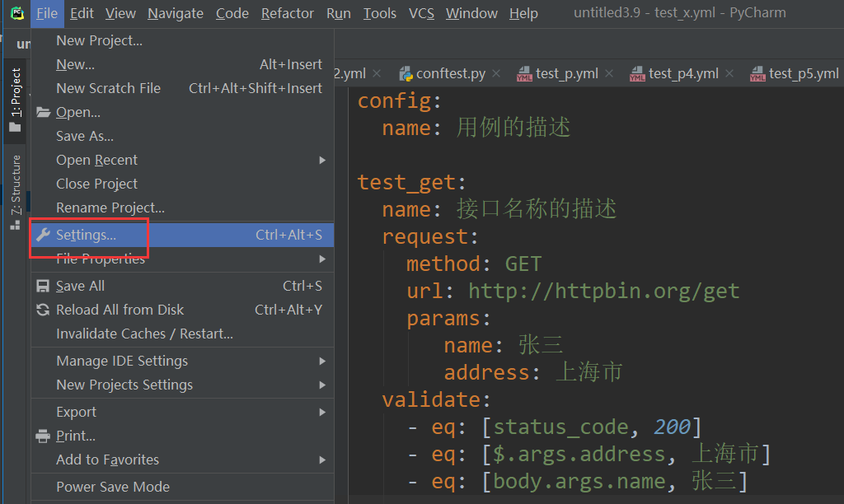Image resolution: width=844 pixels, height=504 pixels.
Task: Select Rename Project... menu entry
Action: 182,208
